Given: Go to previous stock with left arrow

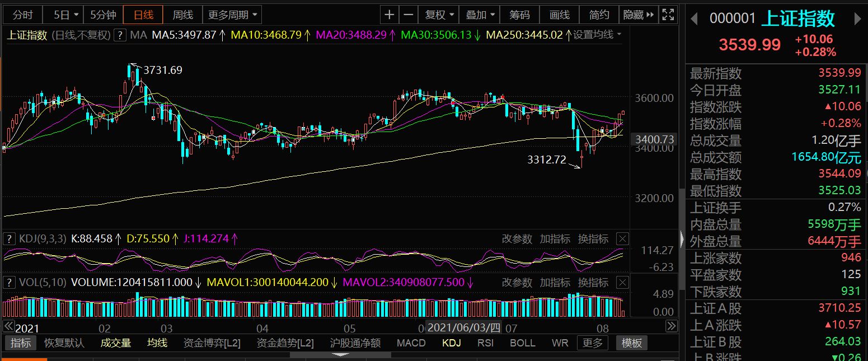Looking at the screenshot, I should tap(694, 19).
